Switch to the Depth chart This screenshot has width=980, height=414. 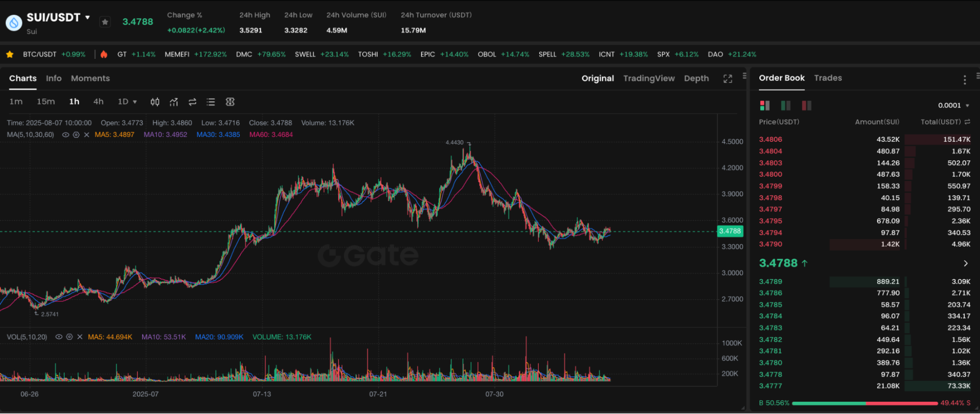click(x=696, y=78)
